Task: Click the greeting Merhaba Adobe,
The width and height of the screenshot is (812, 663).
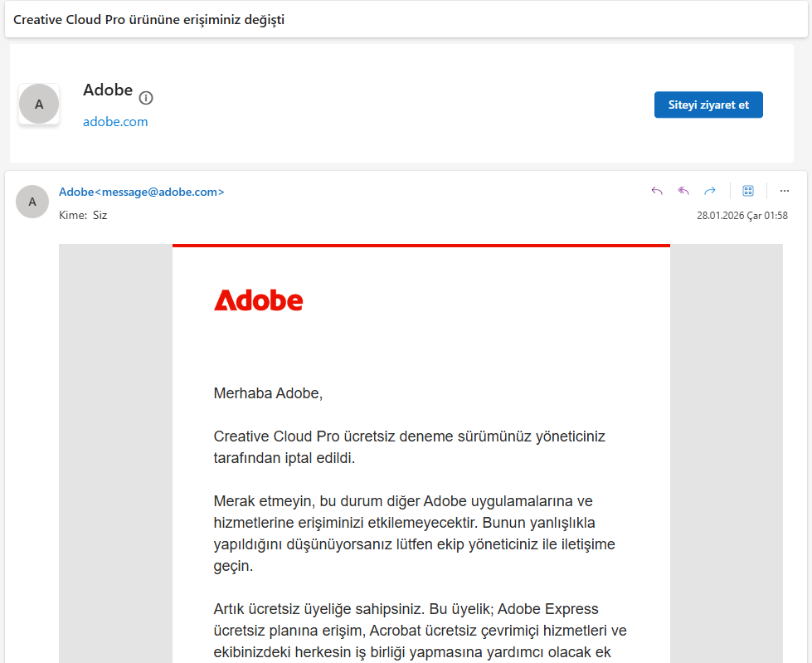Action: coord(268,393)
